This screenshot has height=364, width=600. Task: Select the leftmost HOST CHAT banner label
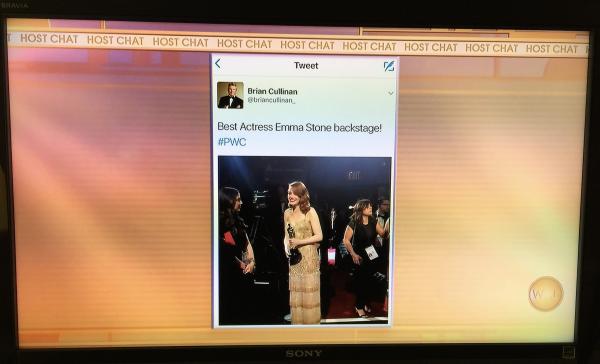click(49, 39)
